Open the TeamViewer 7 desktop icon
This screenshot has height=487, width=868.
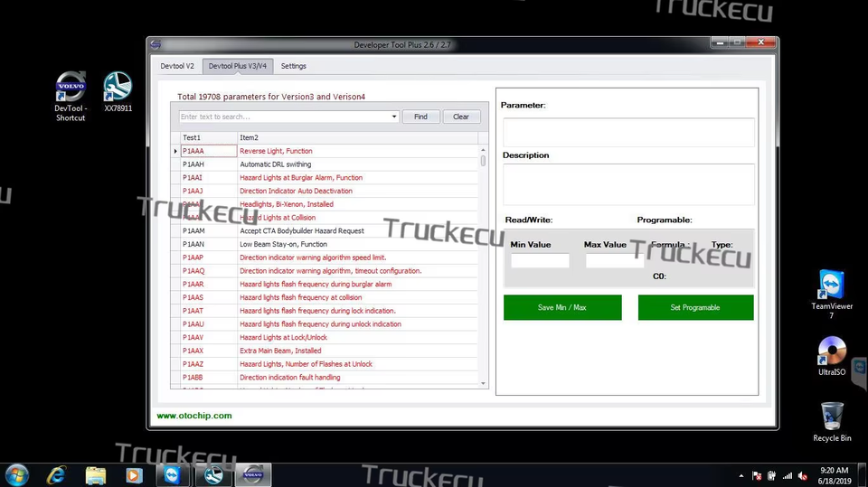coord(832,294)
